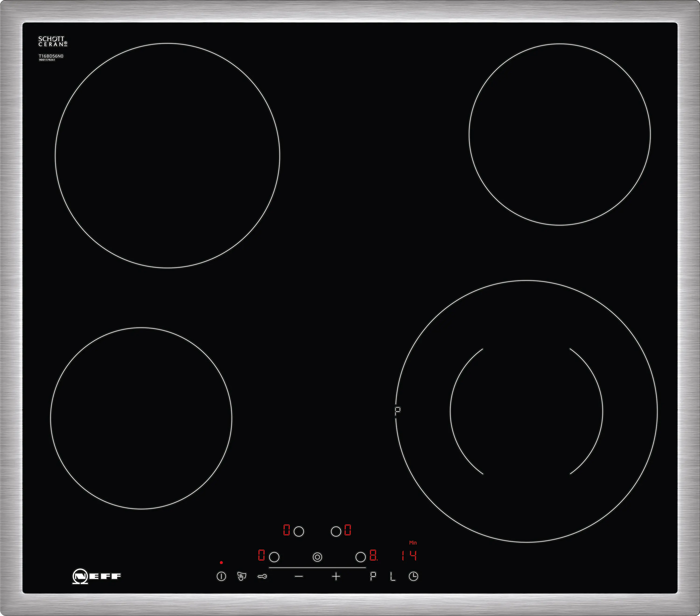This screenshot has width=700, height=616.
Task: Tap the NEFF brand logo
Action: (97, 576)
